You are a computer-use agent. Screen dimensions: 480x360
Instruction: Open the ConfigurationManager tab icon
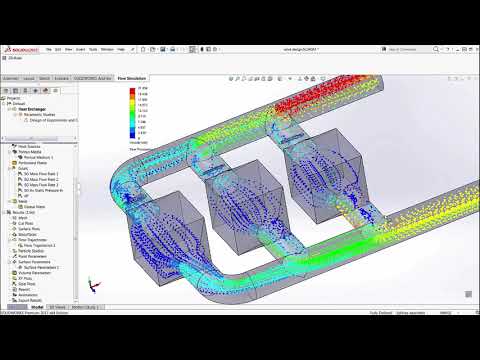(25, 91)
